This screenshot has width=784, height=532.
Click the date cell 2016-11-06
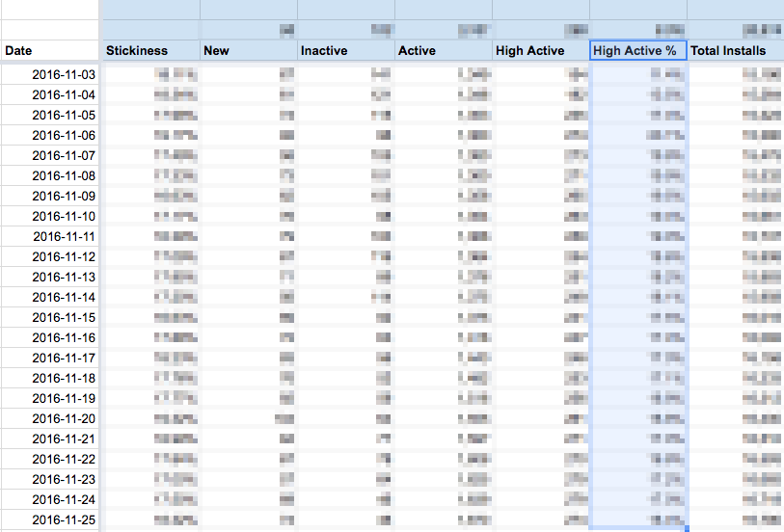click(50, 135)
